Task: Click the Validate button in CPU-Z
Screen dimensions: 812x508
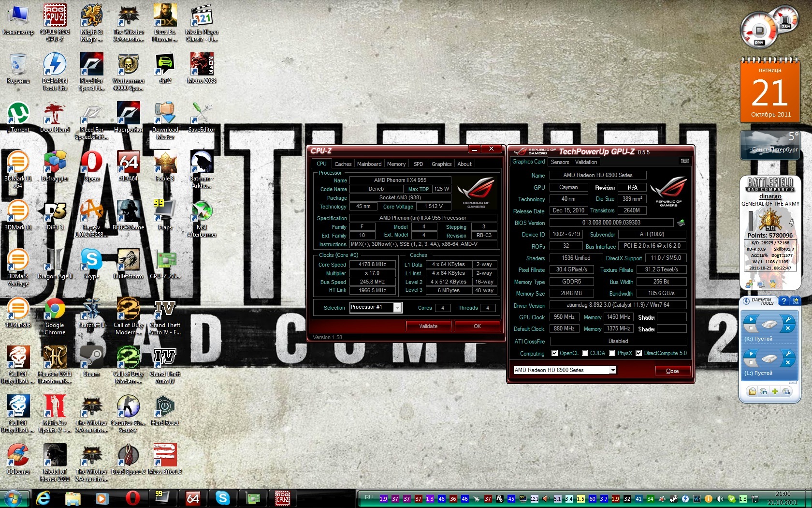Action: [428, 326]
